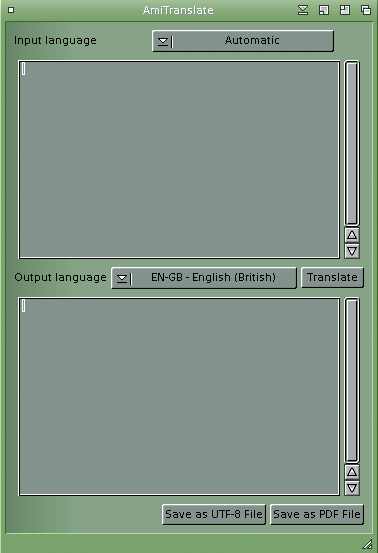Open the Input language Automatic dropdown
Image resolution: width=378 pixels, height=553 pixels.
(243, 41)
